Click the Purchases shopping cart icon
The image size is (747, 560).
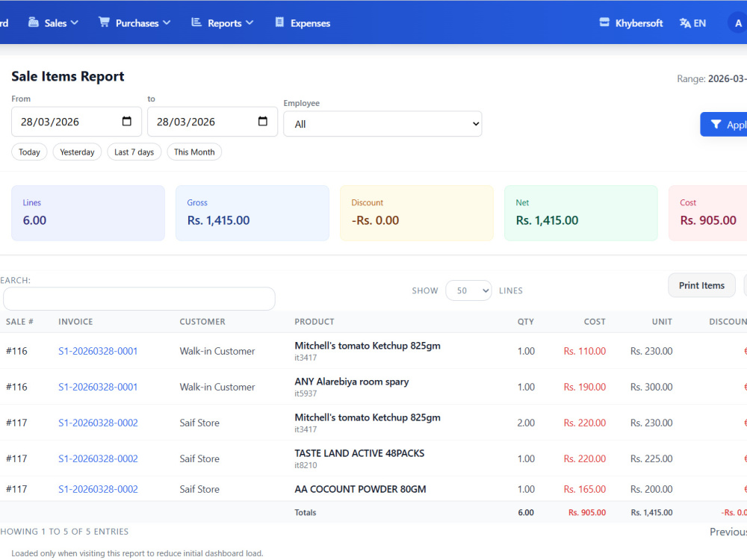(x=104, y=22)
